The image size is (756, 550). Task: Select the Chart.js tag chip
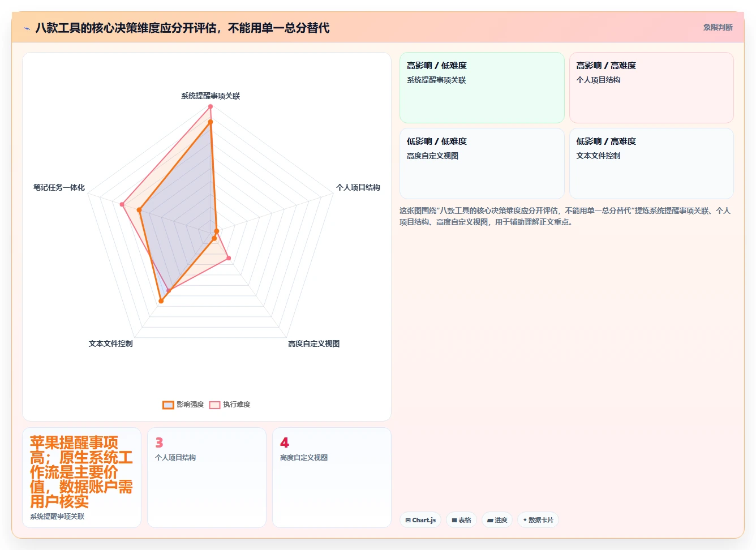click(420, 520)
